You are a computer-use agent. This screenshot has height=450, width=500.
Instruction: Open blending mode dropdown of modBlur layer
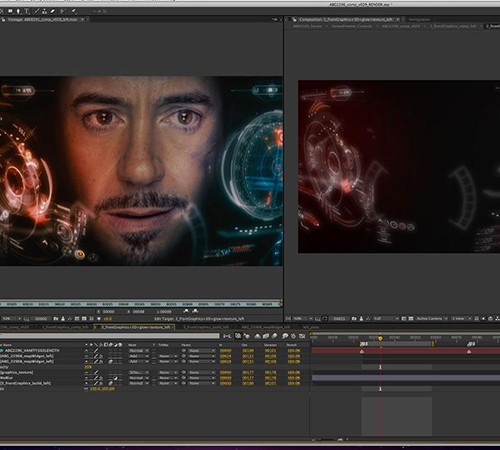pyautogui.click(x=139, y=378)
